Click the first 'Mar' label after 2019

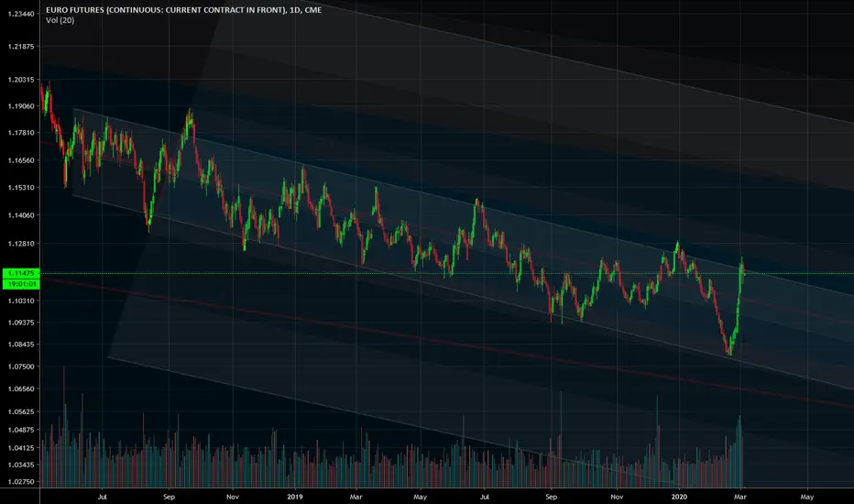356,497
